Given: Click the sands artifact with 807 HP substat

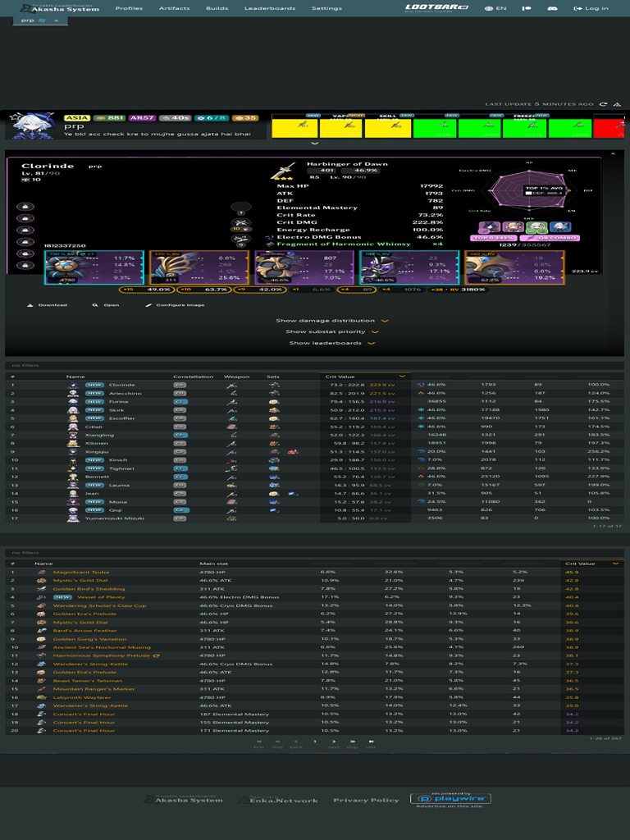Looking at the screenshot, I should coord(304,267).
